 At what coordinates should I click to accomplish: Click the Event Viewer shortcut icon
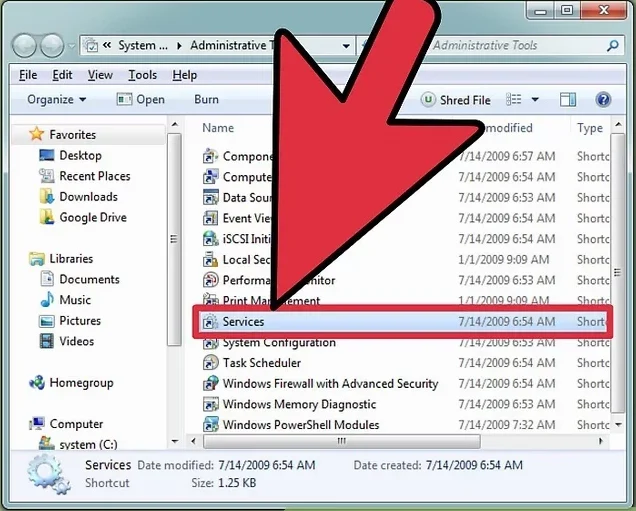(211, 218)
